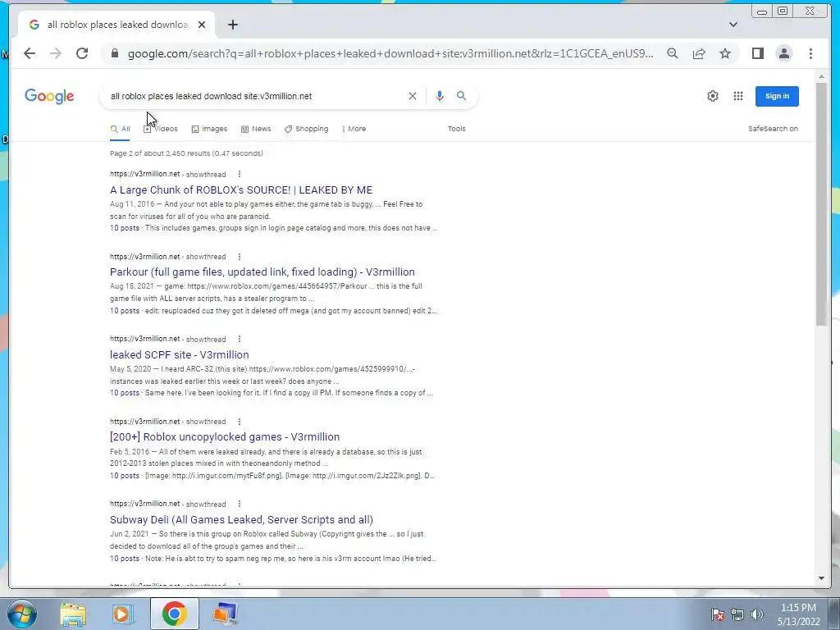Click inside the Google search field
This screenshot has height=630, width=840.
point(252,96)
